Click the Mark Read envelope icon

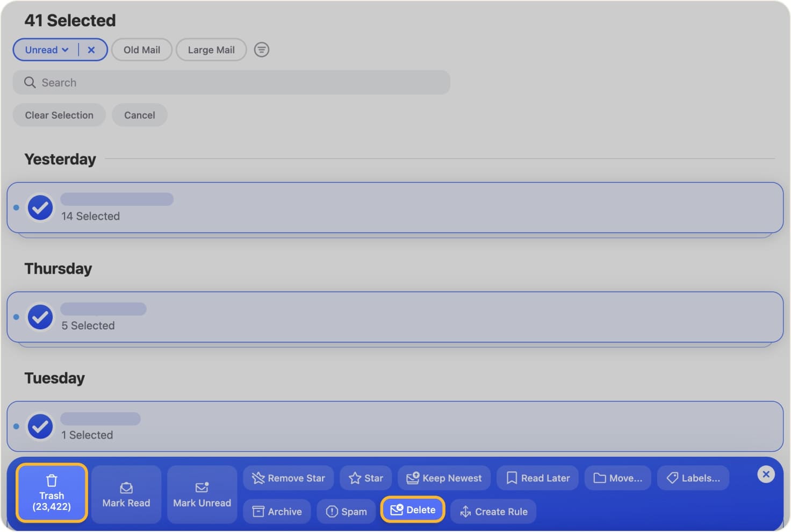[x=126, y=493]
